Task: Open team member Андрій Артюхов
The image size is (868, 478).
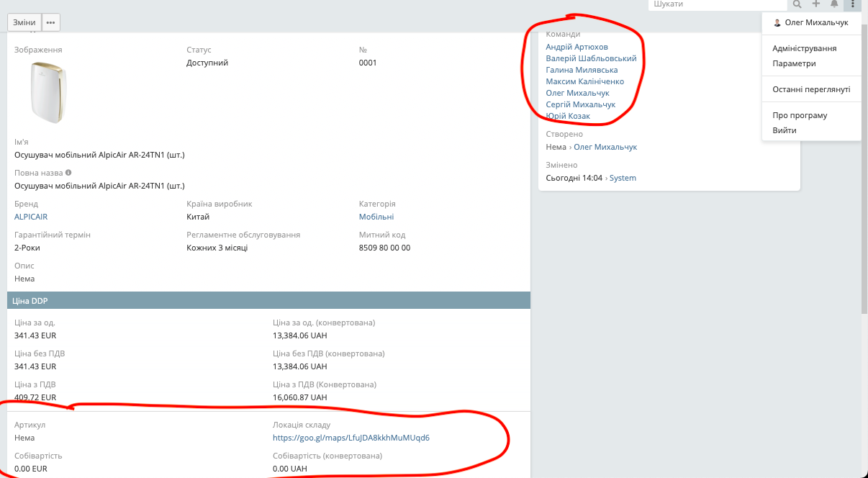Action: point(577,47)
